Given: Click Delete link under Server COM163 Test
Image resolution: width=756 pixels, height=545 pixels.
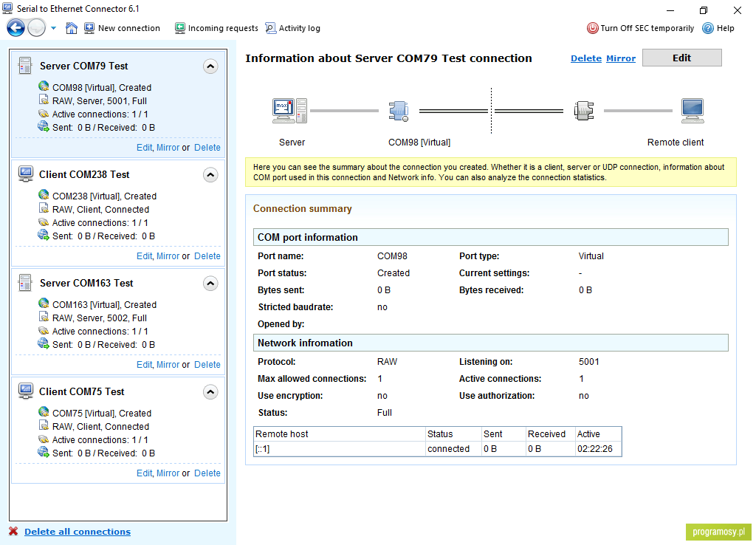Looking at the screenshot, I should (207, 365).
